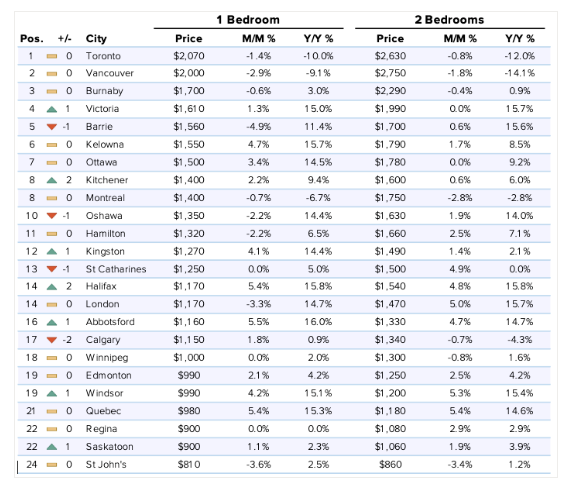Image resolution: width=576 pixels, height=489 pixels.
Task: Click Abbotsford's 16.0% Y/Y value
Action: [318, 322]
